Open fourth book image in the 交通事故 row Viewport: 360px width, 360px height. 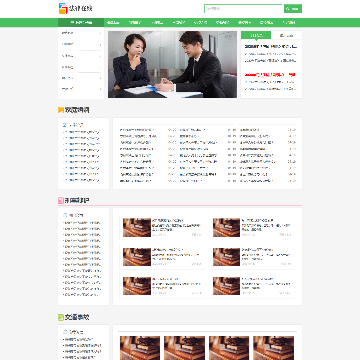[274, 348]
